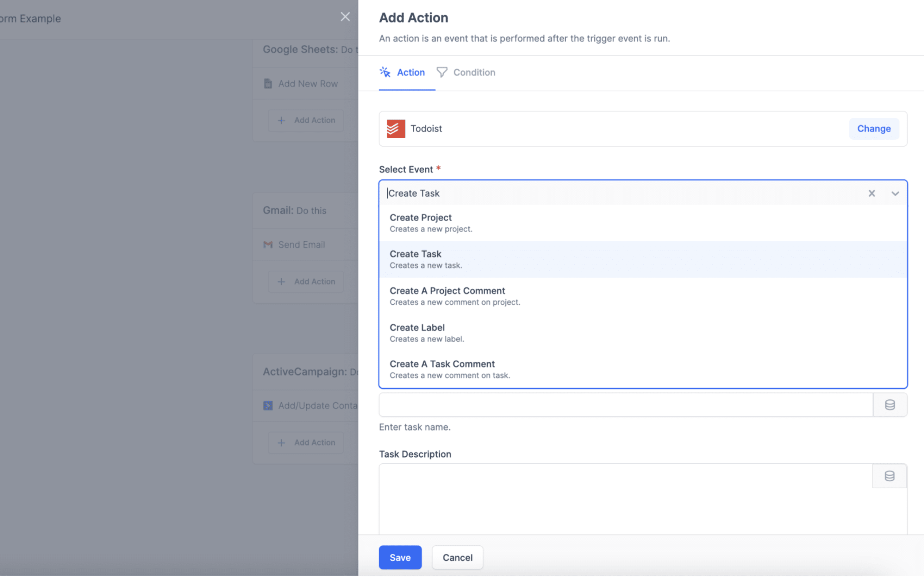This screenshot has height=577, width=924.
Task: Click the Google Sheets document icon on Add New Row
Action: pos(268,83)
